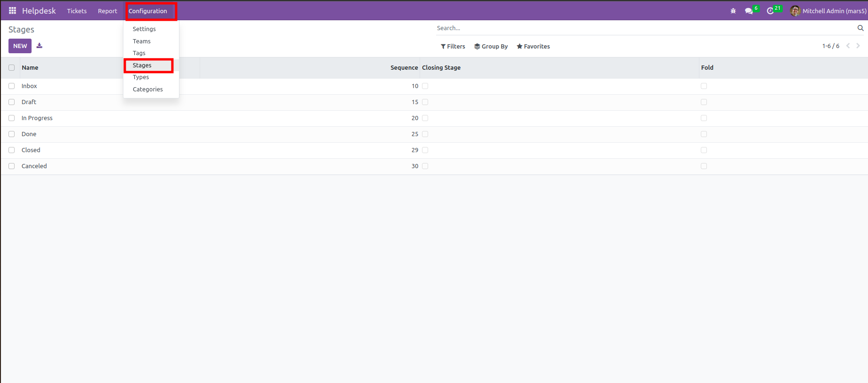Viewport: 868px width, 383px height.
Task: Click sequence value 15
Action: (415, 102)
